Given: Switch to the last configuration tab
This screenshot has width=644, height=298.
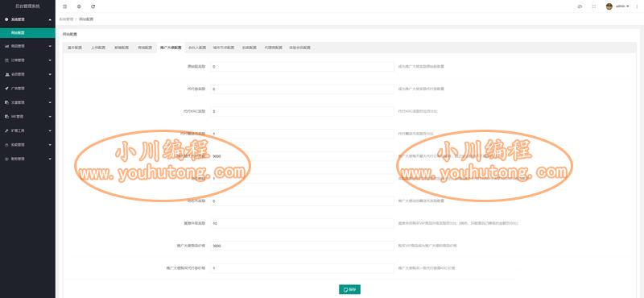Looking at the screenshot, I should [x=299, y=48].
